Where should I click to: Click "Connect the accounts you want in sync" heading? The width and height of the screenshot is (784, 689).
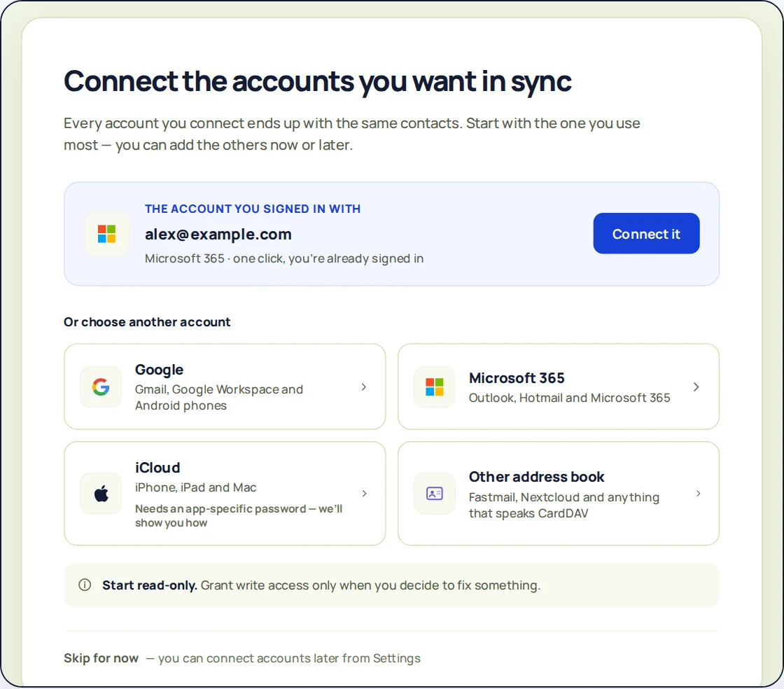pyautogui.click(x=318, y=82)
